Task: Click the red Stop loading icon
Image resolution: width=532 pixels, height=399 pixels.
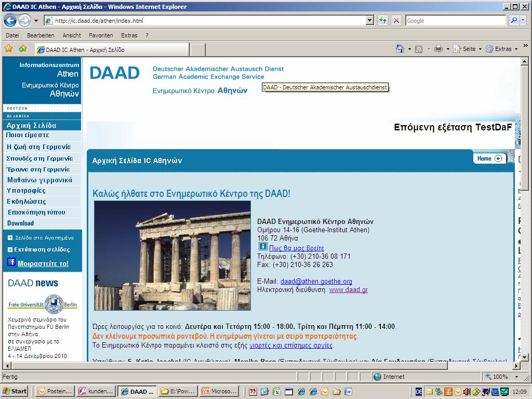Action: pyautogui.click(x=396, y=21)
